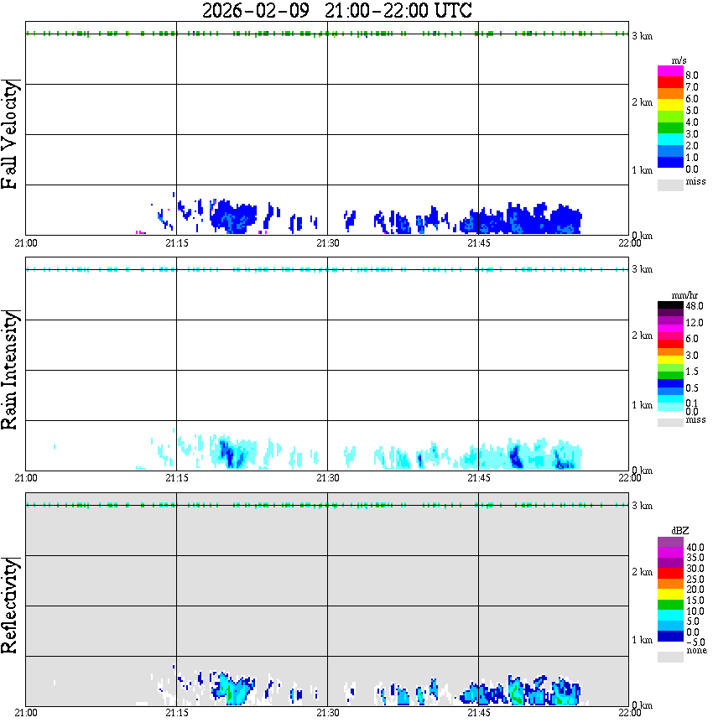
Task: Click the 21:00 tick under the Rain Intensity plot
Action: click(x=26, y=478)
